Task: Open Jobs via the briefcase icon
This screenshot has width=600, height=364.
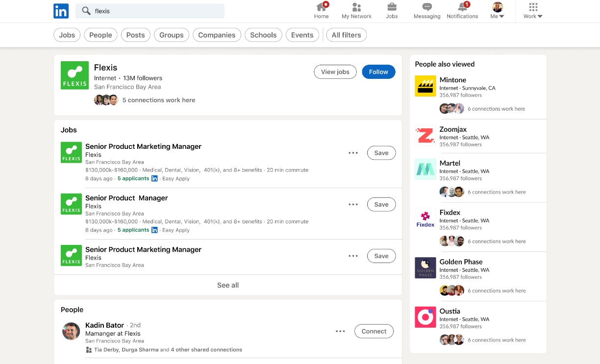Action: pyautogui.click(x=392, y=7)
